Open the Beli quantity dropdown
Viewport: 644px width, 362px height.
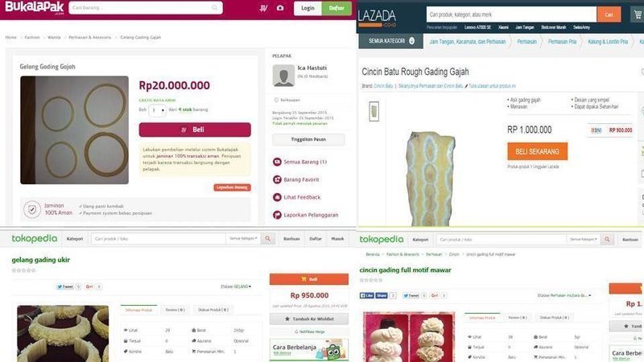(157, 110)
